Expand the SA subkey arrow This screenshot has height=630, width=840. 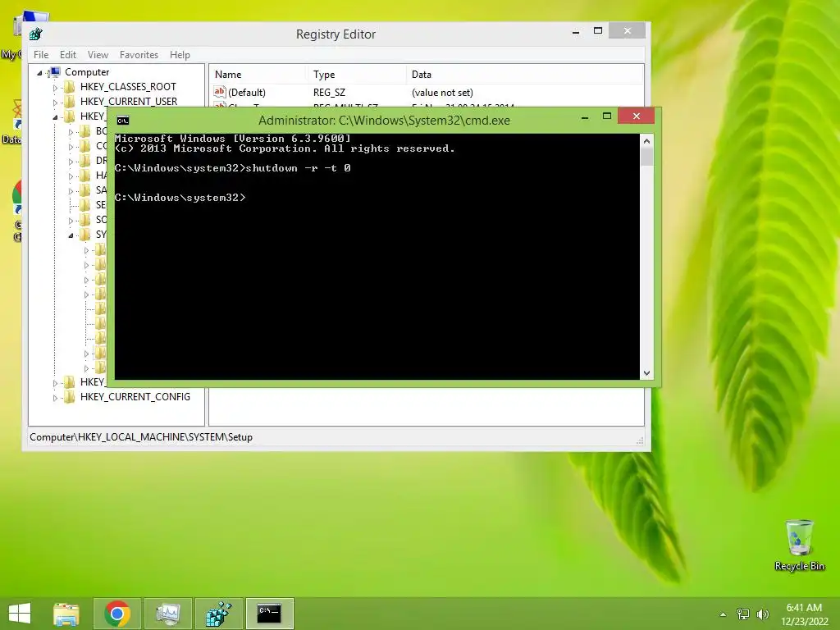(71, 190)
